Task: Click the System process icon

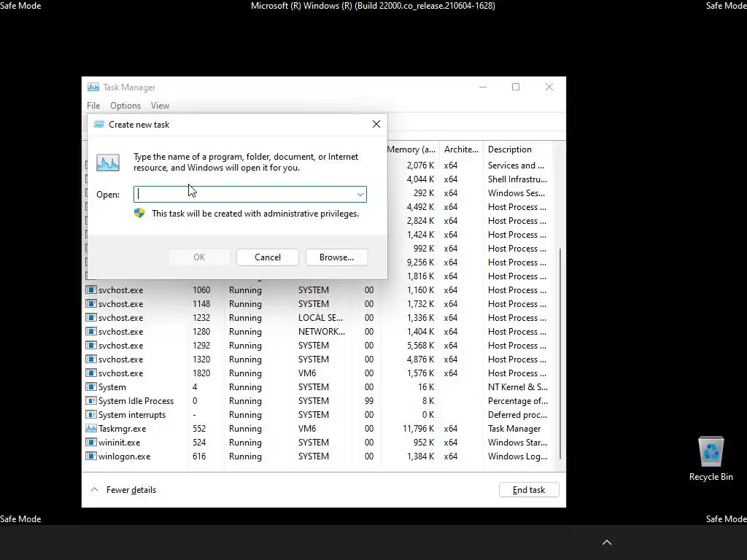Action: click(91, 386)
